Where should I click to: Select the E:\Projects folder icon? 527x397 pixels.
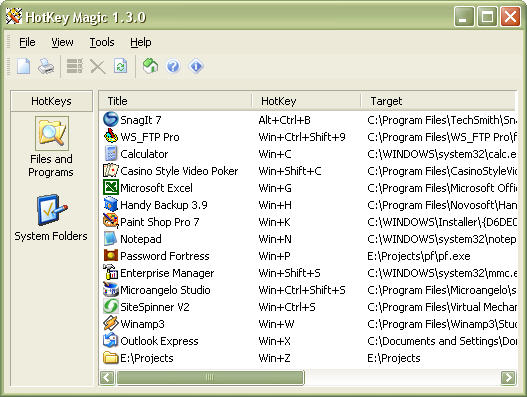click(111, 358)
